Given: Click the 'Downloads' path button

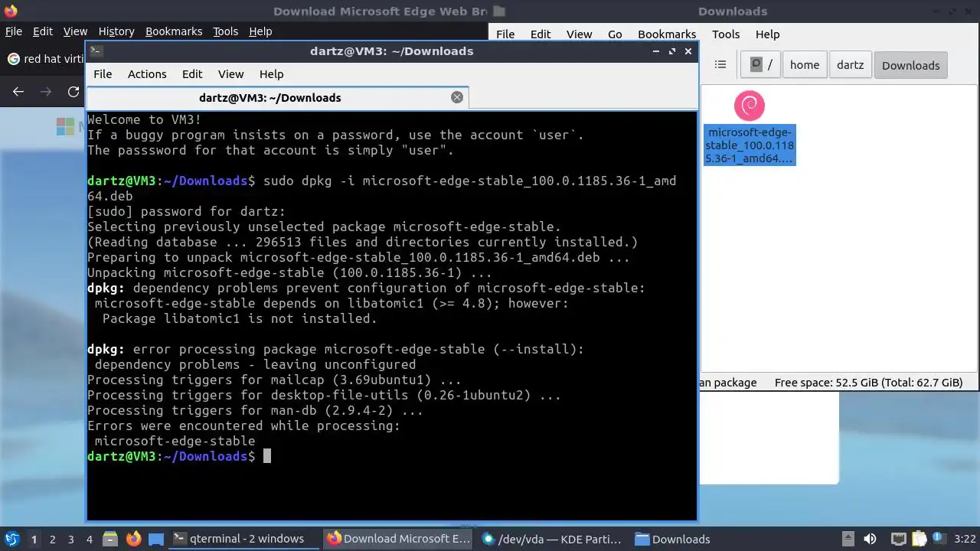Looking at the screenshot, I should point(910,65).
